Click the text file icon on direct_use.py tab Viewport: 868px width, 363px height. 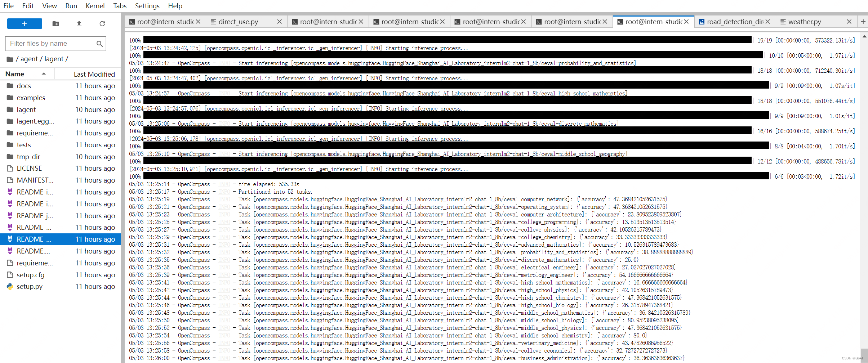[213, 22]
